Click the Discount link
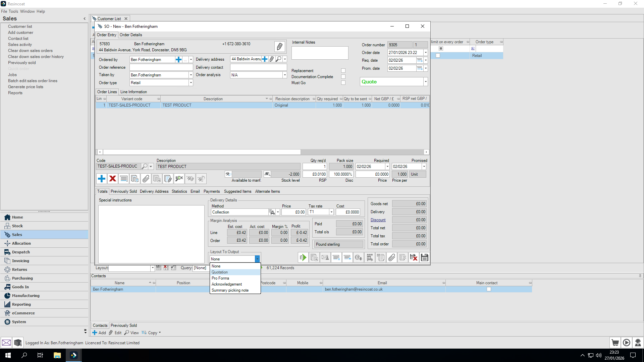644x362 pixels. (x=378, y=220)
